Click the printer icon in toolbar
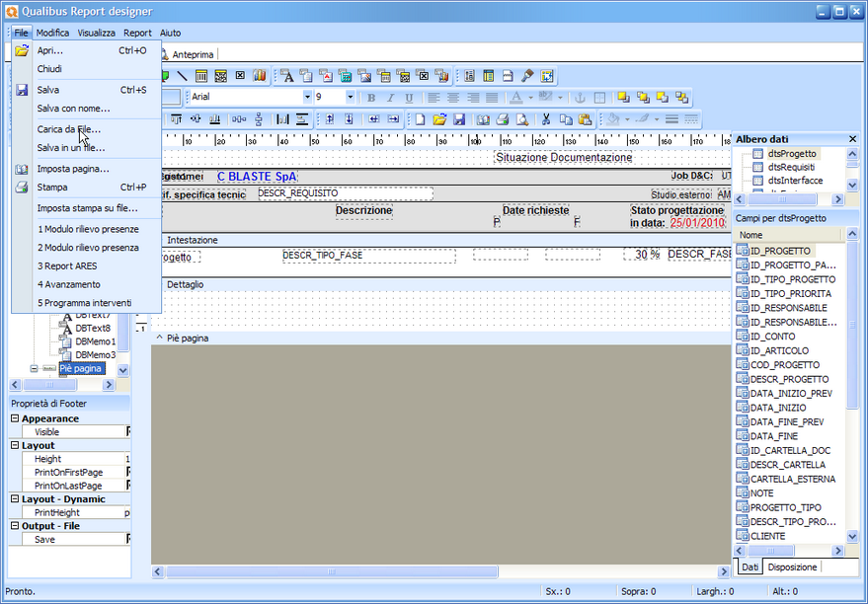Screen dimensions: 868x604 click(503, 119)
